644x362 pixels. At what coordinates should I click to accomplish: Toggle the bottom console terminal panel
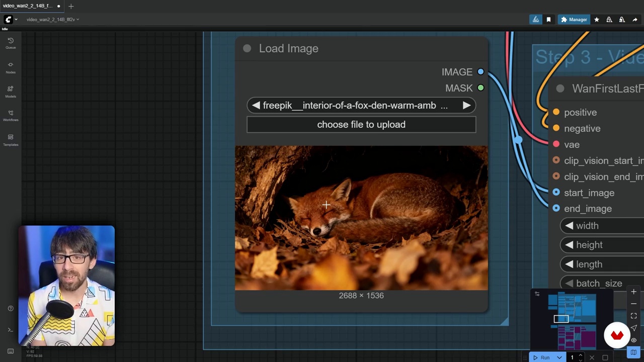(x=10, y=330)
